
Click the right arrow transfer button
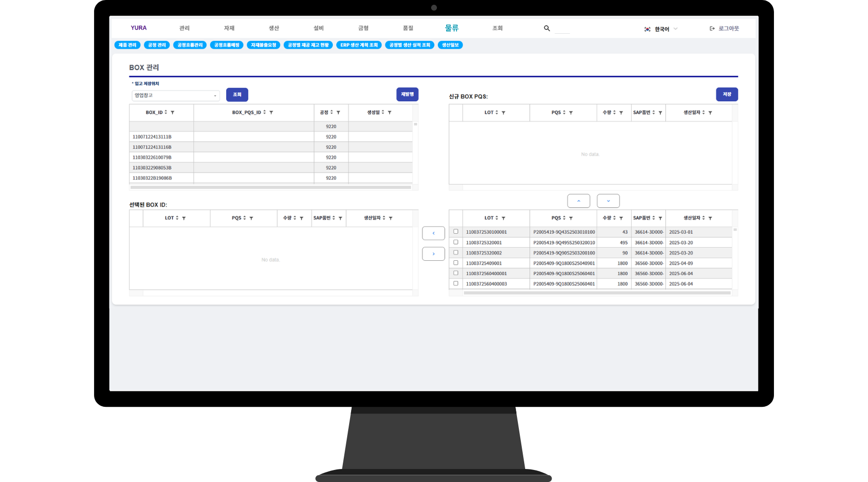coord(434,254)
